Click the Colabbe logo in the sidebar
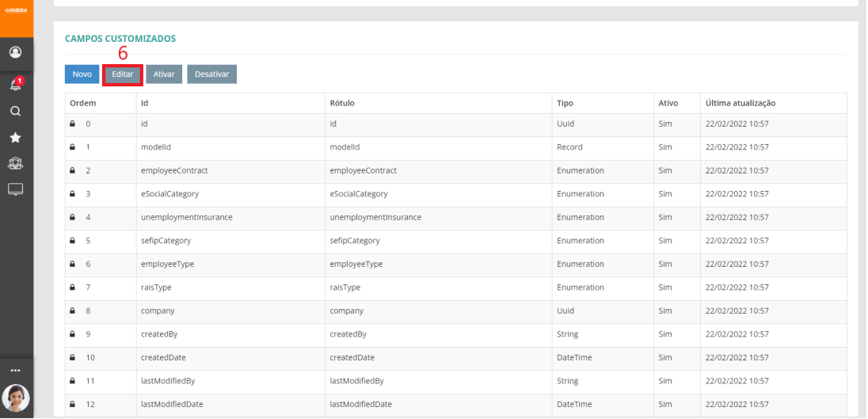 click(16, 10)
